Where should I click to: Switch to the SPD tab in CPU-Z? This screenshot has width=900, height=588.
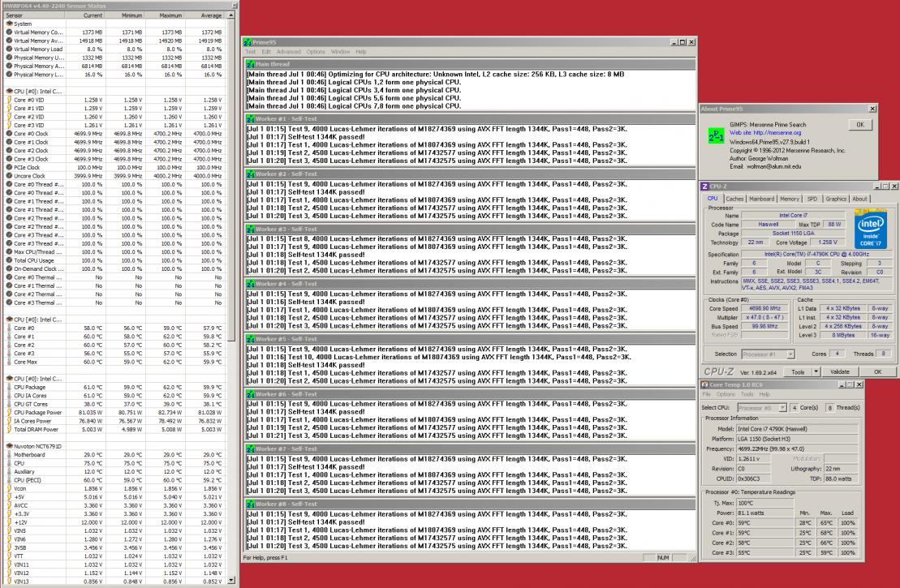point(812,199)
